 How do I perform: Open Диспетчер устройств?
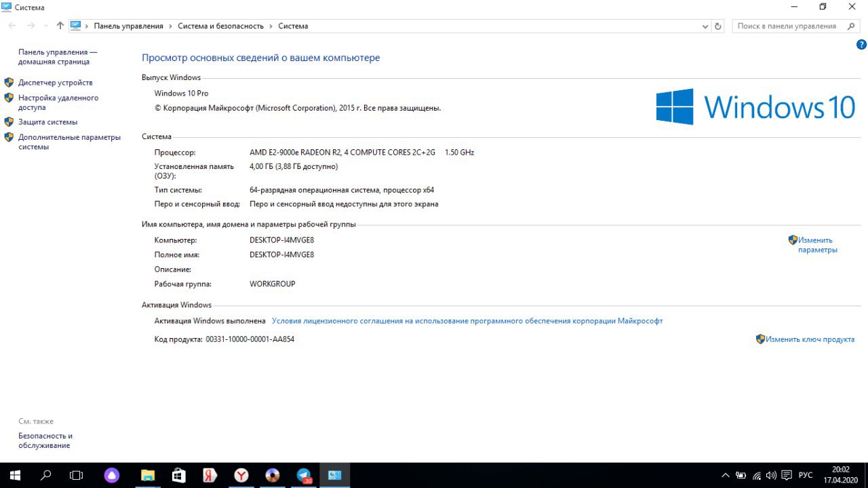tap(56, 82)
